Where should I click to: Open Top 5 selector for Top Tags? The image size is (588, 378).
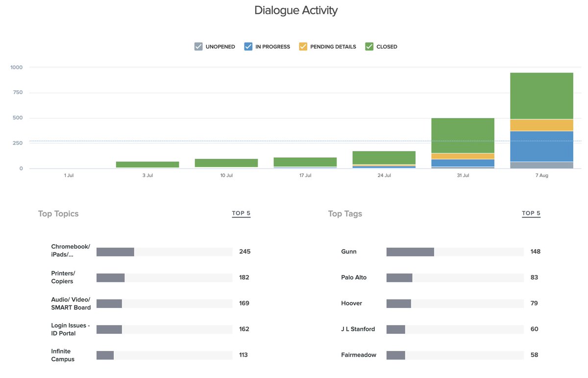531,213
